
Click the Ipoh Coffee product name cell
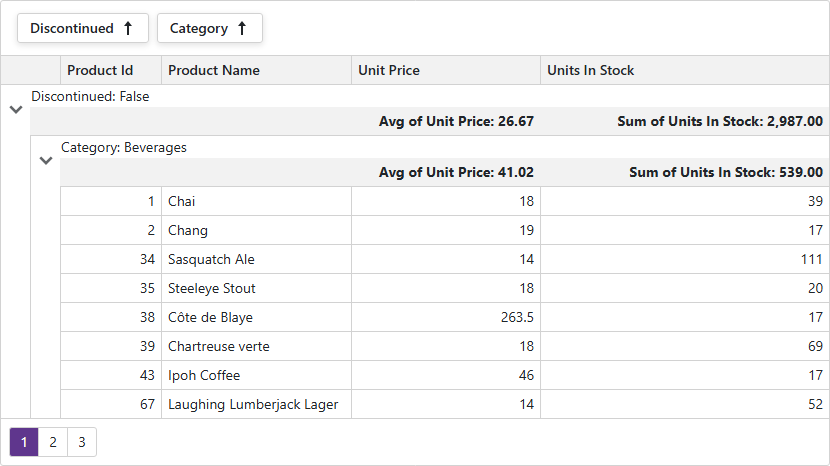[x=256, y=375]
